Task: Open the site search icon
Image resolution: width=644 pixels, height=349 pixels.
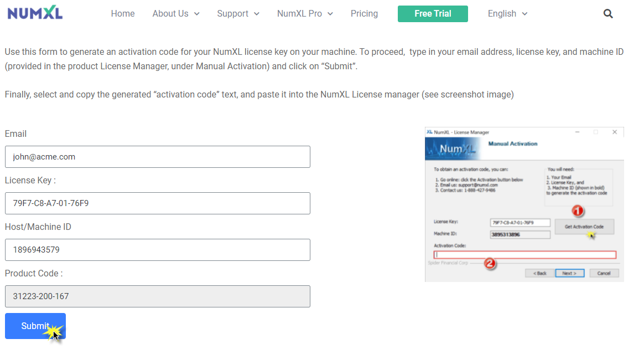Action: [608, 13]
